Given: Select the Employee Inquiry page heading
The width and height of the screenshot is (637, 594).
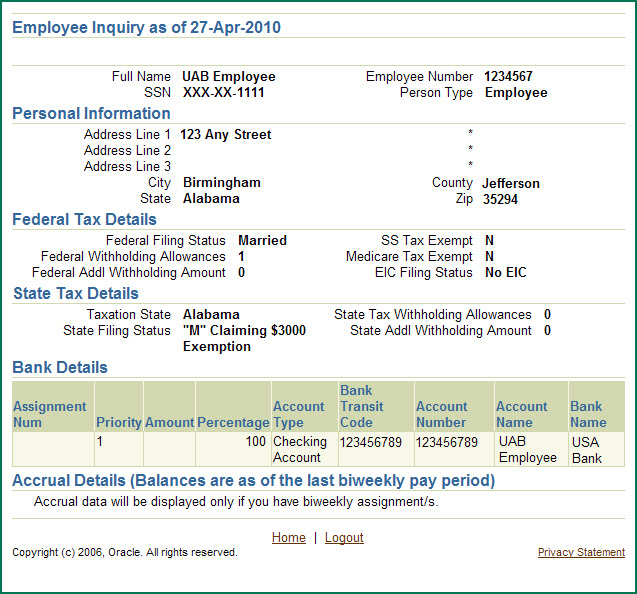Looking at the screenshot, I should coord(146,27).
